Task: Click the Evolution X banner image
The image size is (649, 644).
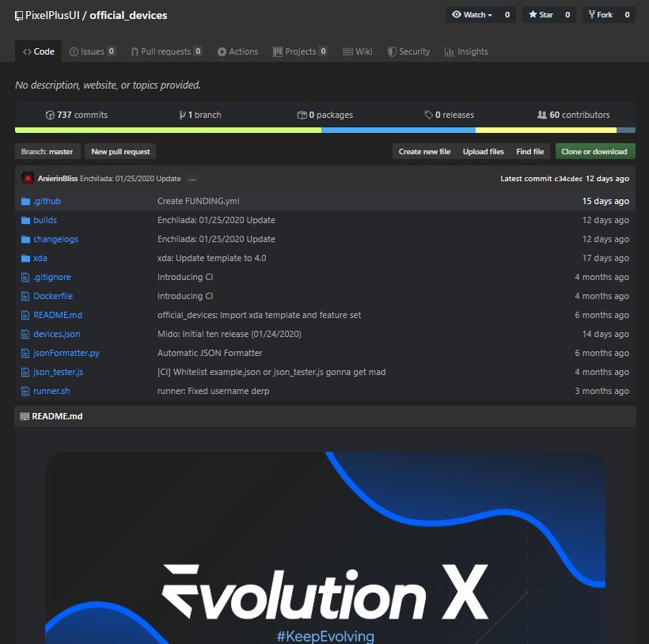Action: [325, 547]
